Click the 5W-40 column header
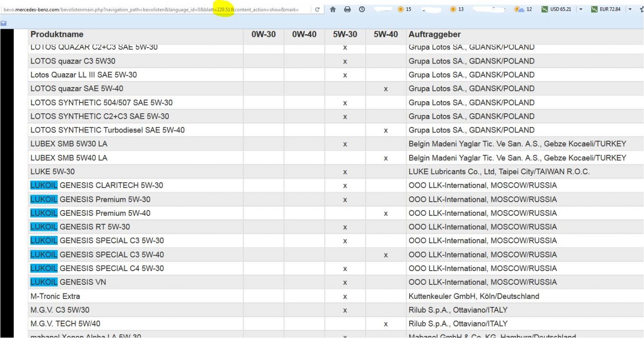 coord(386,35)
